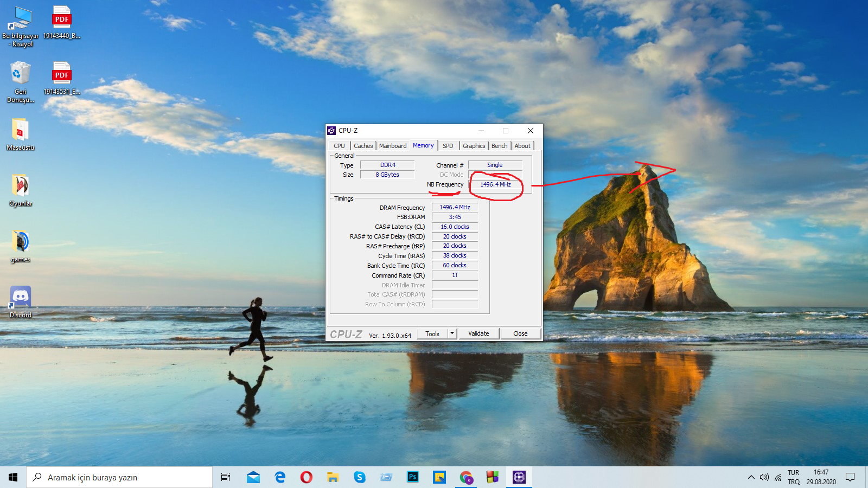Open File Explorer from taskbar

[333, 477]
